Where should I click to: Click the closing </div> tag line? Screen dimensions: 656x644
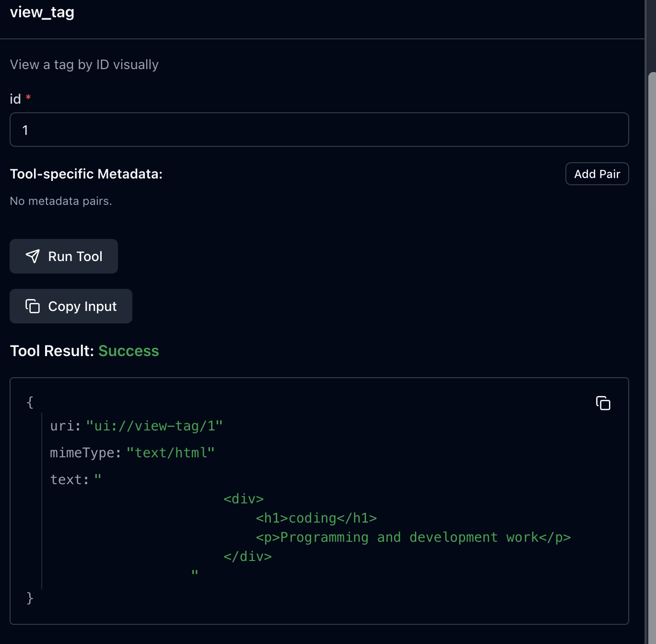(247, 557)
